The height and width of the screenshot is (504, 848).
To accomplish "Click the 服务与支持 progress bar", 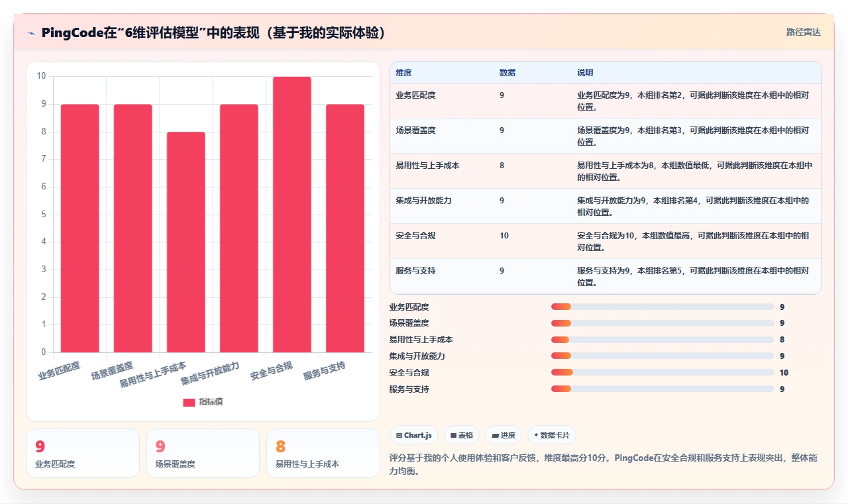I will click(662, 389).
